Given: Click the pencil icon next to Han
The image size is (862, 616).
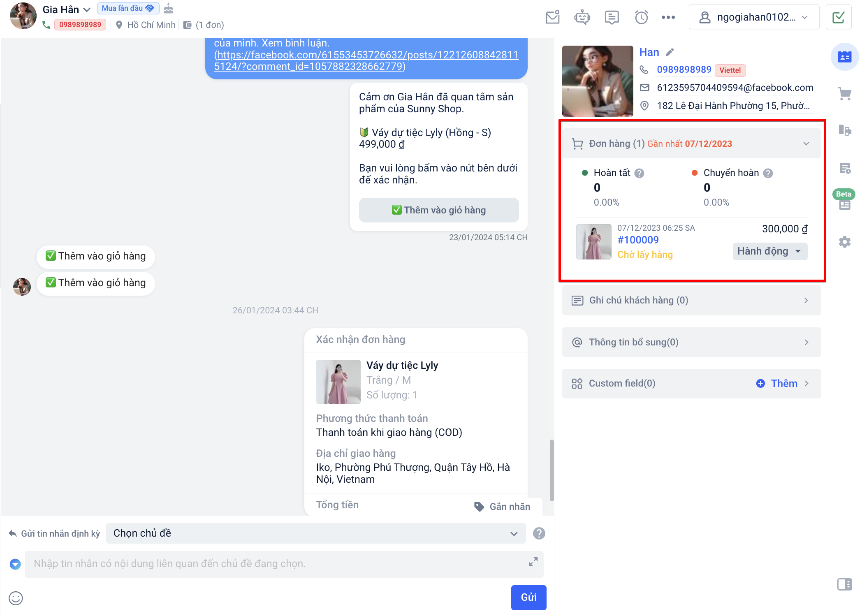Looking at the screenshot, I should (x=670, y=52).
